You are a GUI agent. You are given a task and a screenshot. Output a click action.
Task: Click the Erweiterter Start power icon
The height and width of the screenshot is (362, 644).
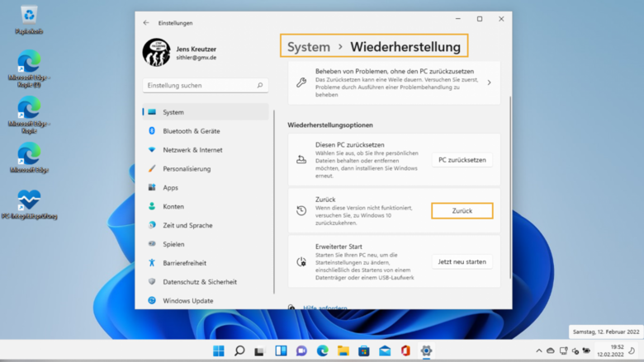[301, 261]
